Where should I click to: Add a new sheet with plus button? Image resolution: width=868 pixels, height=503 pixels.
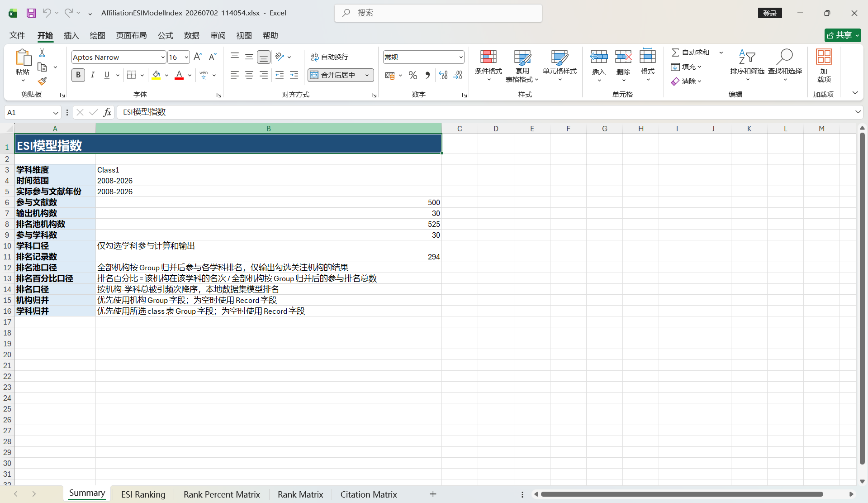pos(433,494)
